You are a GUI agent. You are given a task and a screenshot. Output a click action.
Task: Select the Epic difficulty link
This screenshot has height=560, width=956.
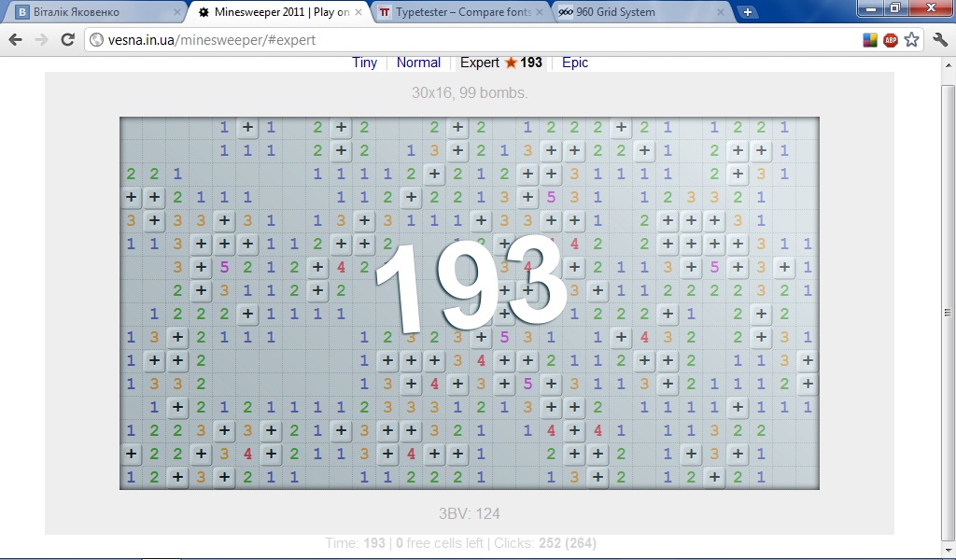click(575, 63)
